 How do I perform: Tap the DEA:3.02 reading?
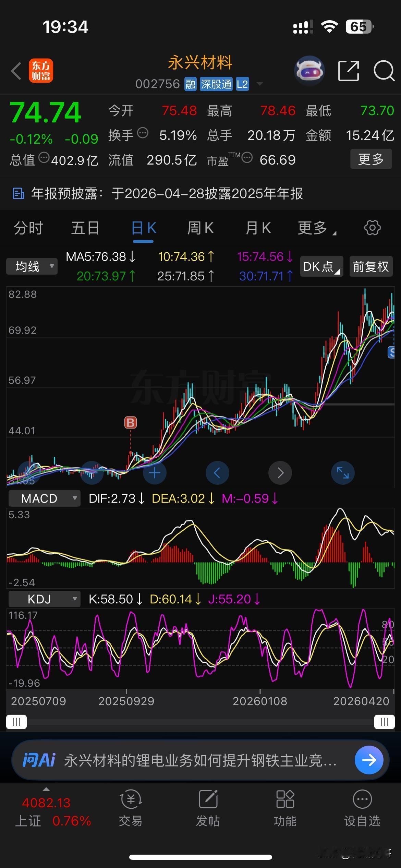tap(183, 498)
